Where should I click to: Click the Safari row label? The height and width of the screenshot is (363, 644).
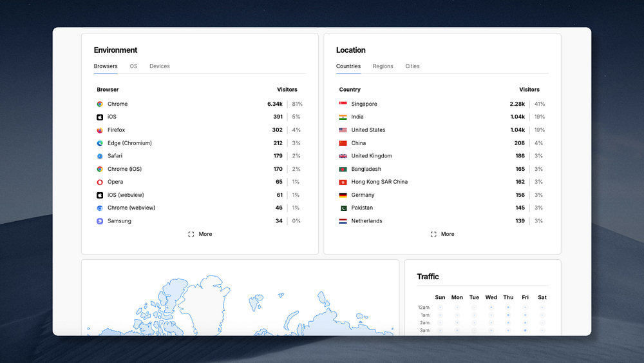[x=115, y=156]
